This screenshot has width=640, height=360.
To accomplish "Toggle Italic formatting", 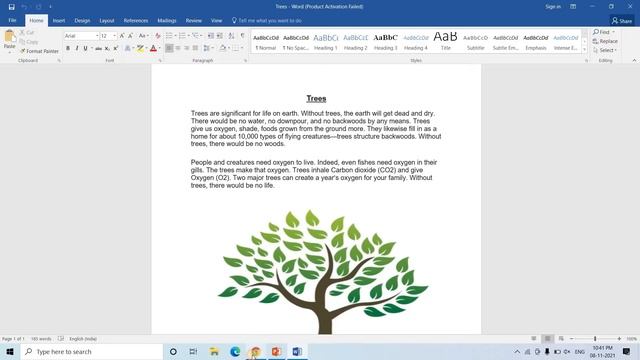I will pyautogui.click(x=77, y=49).
